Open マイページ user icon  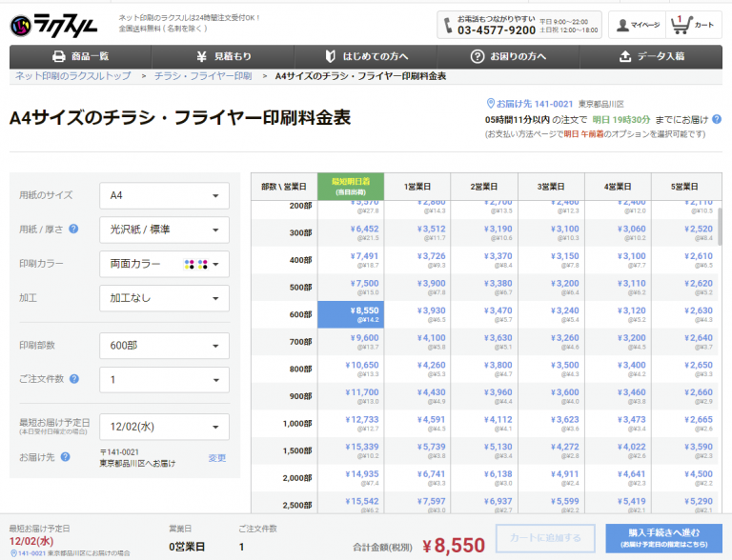(x=624, y=24)
